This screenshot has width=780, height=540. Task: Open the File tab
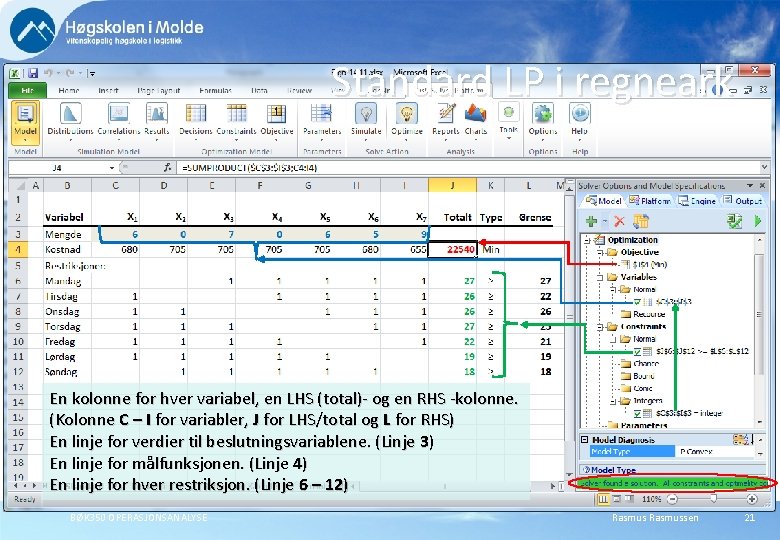coord(27,90)
